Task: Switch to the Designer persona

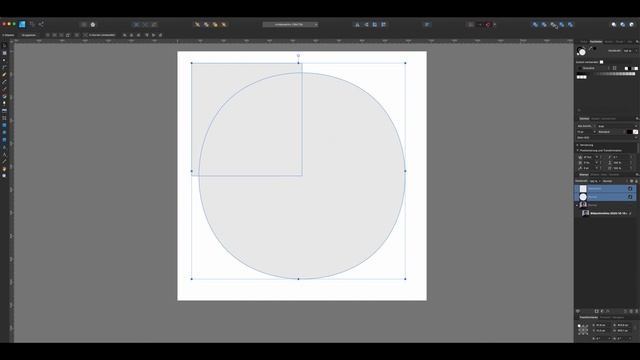Action: [22, 24]
